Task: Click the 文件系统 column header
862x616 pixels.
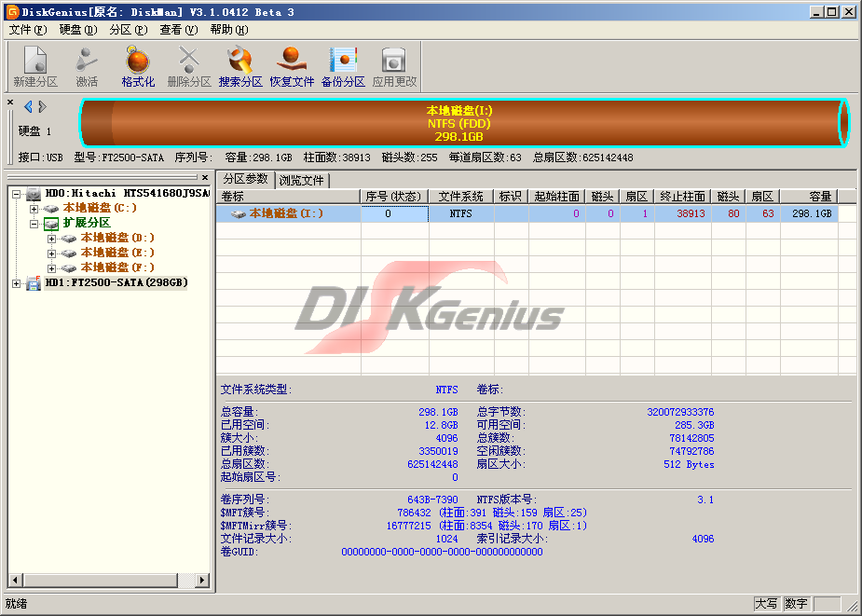Action: click(x=460, y=197)
